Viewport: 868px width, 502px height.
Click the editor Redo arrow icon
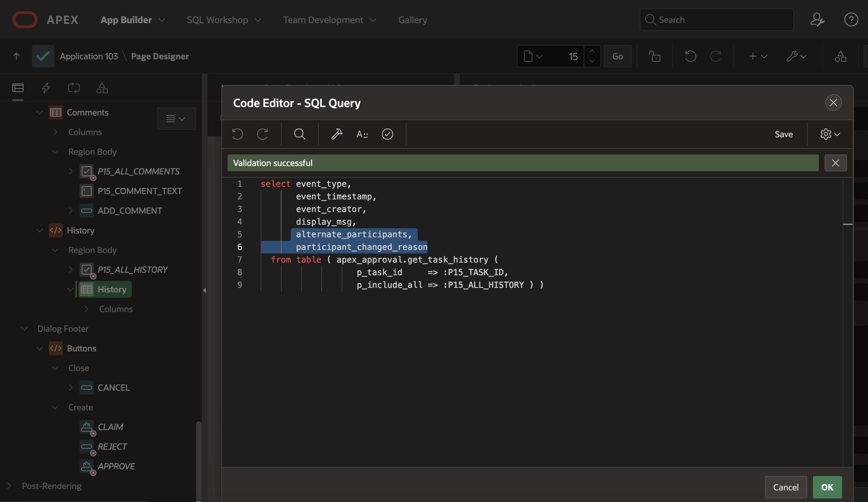262,134
